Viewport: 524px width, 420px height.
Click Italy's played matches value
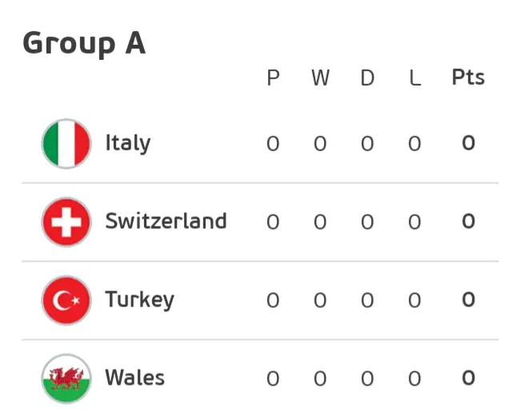(x=273, y=144)
